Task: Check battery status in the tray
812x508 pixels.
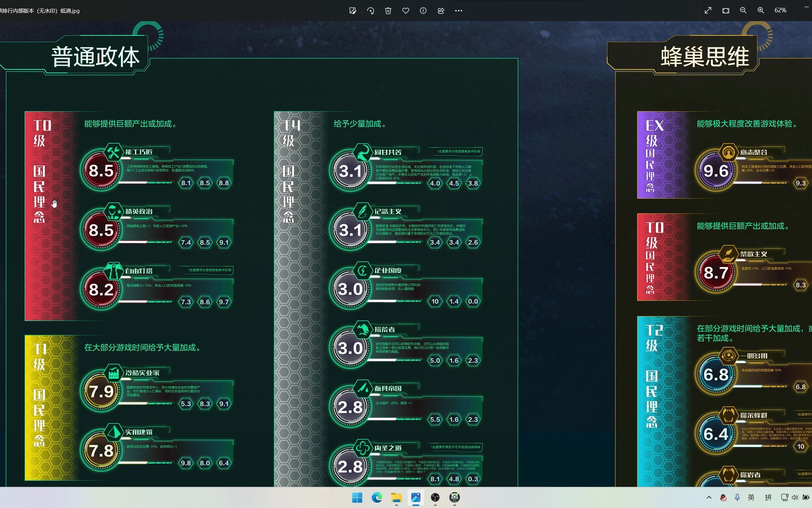Action: pyautogui.click(x=806, y=497)
